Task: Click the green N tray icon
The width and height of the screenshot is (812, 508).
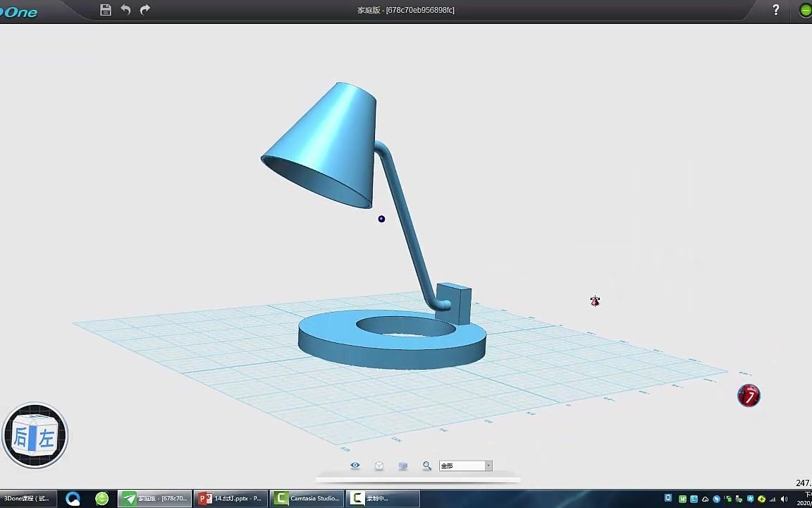Action: point(682,500)
